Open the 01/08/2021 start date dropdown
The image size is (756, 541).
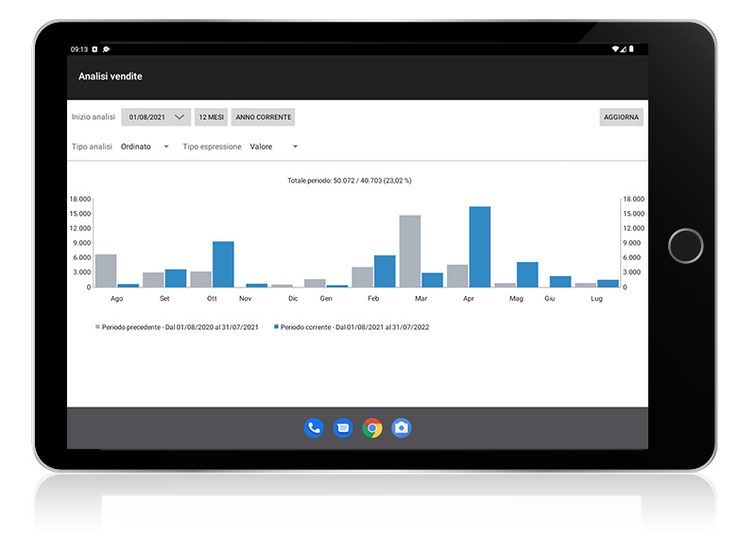click(x=156, y=117)
